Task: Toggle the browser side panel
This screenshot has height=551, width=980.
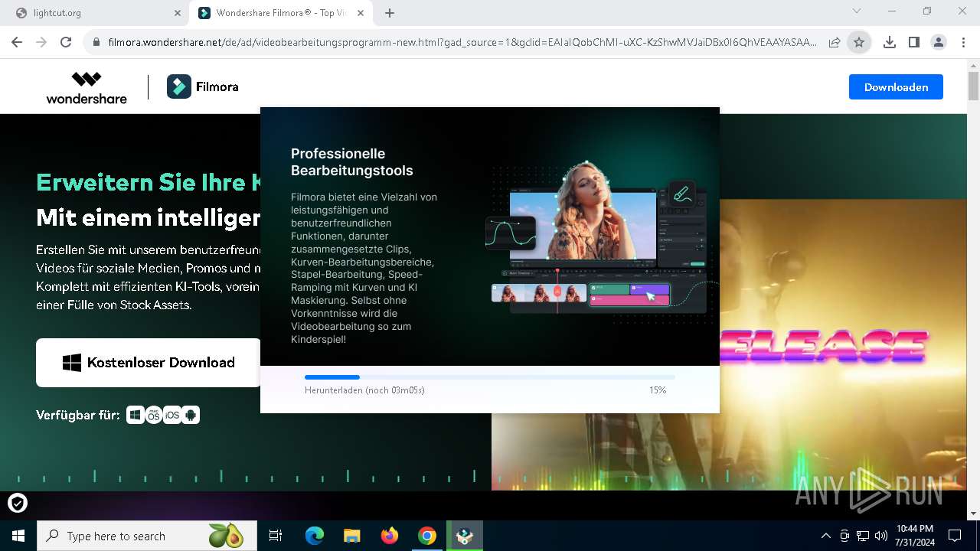Action: [x=914, y=43]
